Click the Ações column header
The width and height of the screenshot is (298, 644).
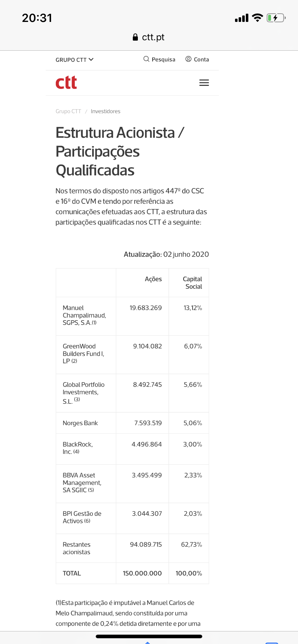tap(153, 279)
